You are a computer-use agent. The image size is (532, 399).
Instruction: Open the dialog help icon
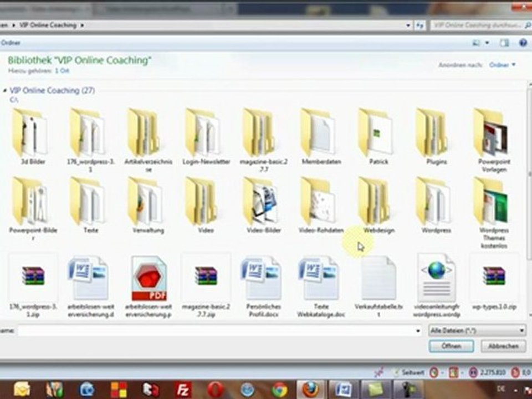(524, 43)
